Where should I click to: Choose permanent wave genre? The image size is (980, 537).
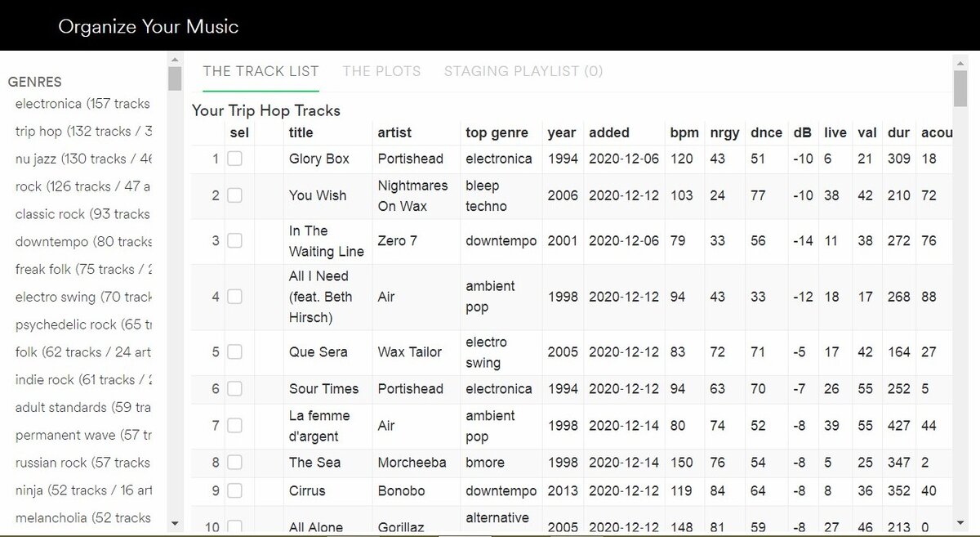(x=83, y=435)
